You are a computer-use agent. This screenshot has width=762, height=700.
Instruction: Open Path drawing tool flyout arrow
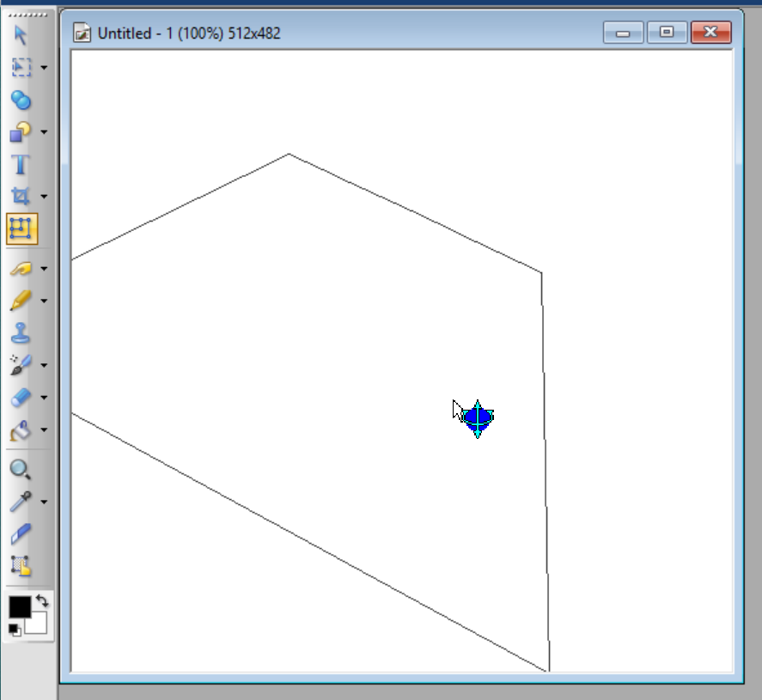tap(44, 132)
